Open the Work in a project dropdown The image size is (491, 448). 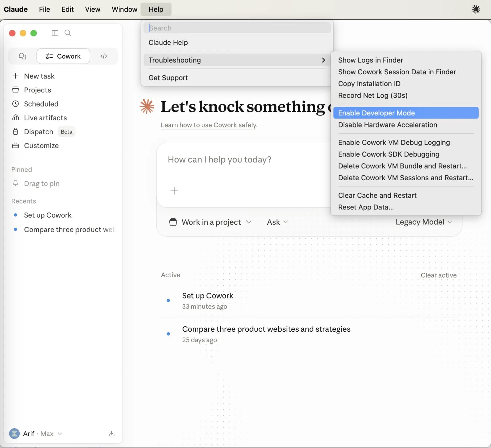211,222
